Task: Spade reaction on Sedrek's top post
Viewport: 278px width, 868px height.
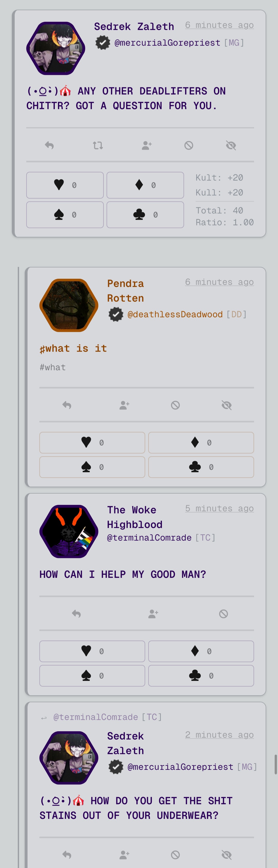Action: (65, 215)
